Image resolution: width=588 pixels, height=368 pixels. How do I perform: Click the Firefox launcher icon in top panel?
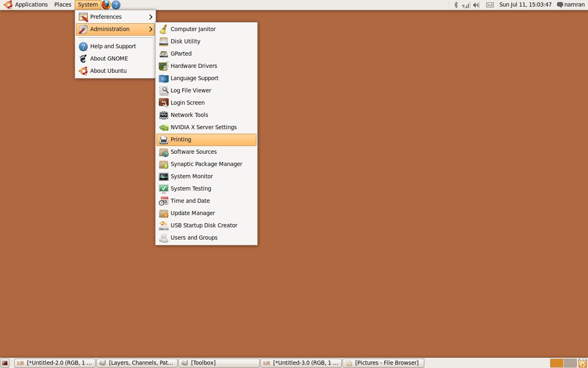[x=106, y=5]
